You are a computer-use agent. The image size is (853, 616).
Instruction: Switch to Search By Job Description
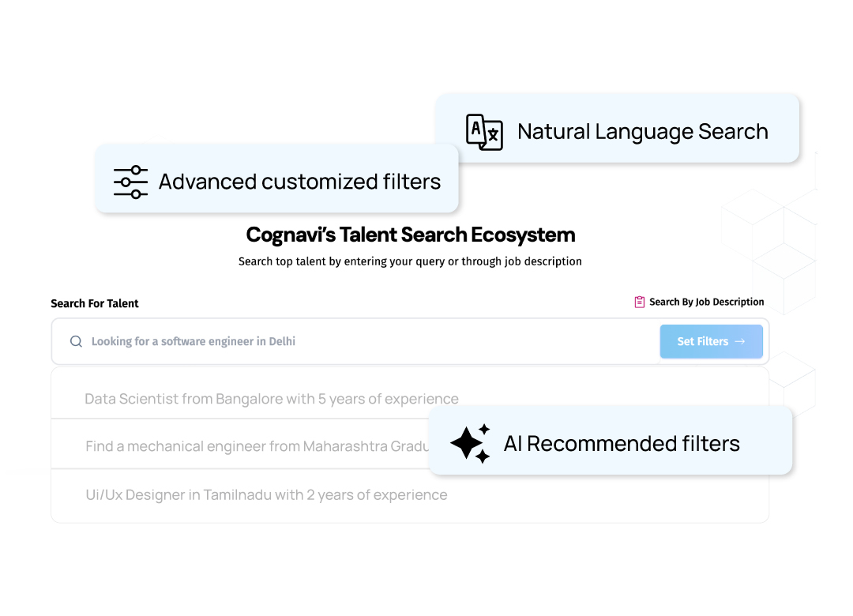tap(698, 302)
